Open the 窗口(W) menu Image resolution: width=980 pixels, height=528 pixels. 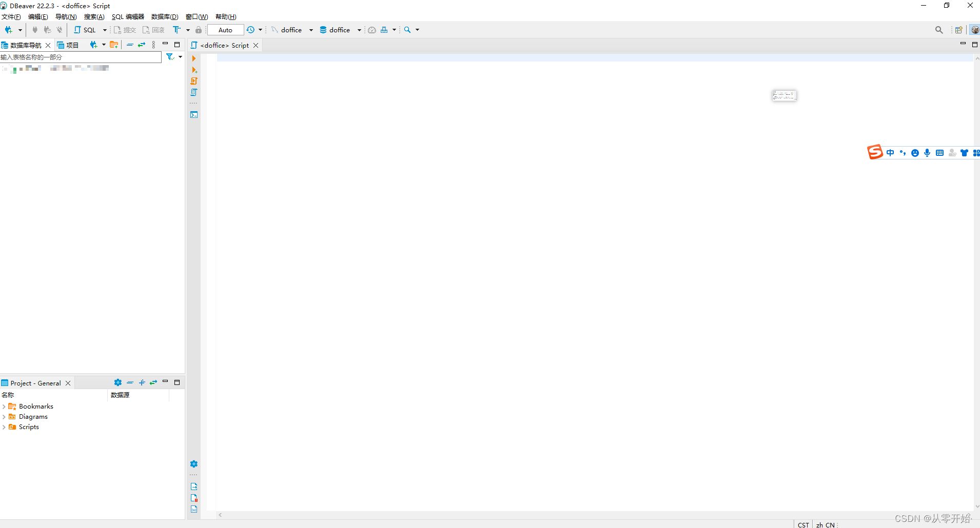pyautogui.click(x=197, y=17)
